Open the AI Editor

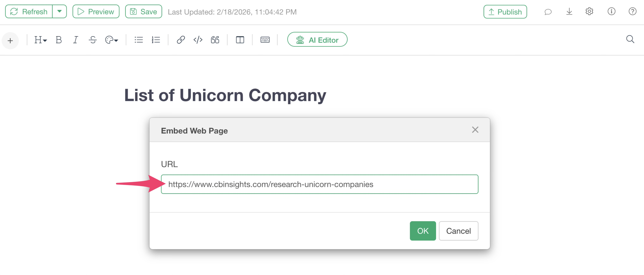pos(317,40)
